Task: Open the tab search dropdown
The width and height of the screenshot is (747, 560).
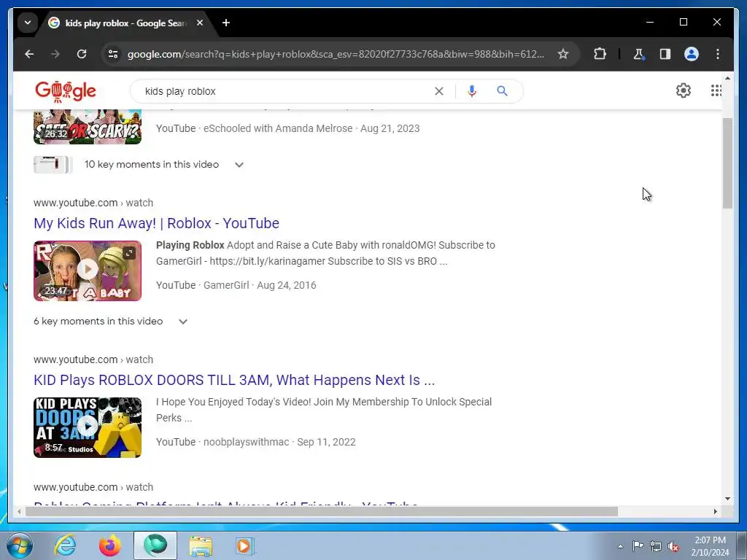Action: 28,23
